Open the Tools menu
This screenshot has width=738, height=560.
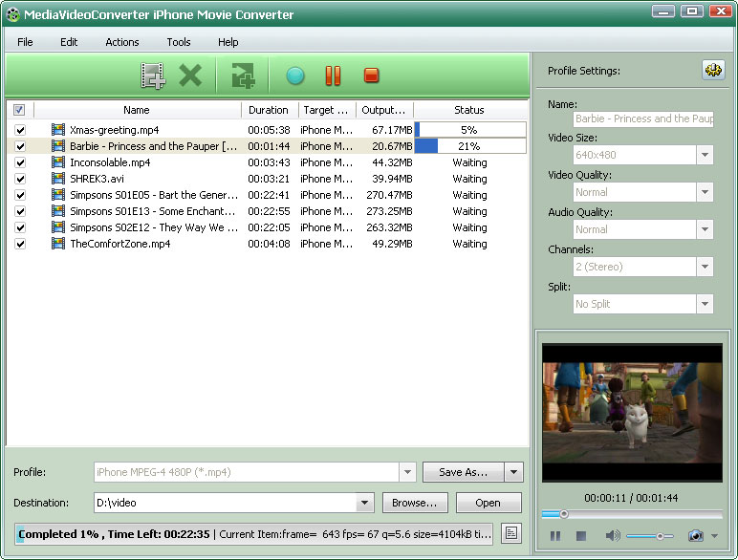pyautogui.click(x=178, y=42)
